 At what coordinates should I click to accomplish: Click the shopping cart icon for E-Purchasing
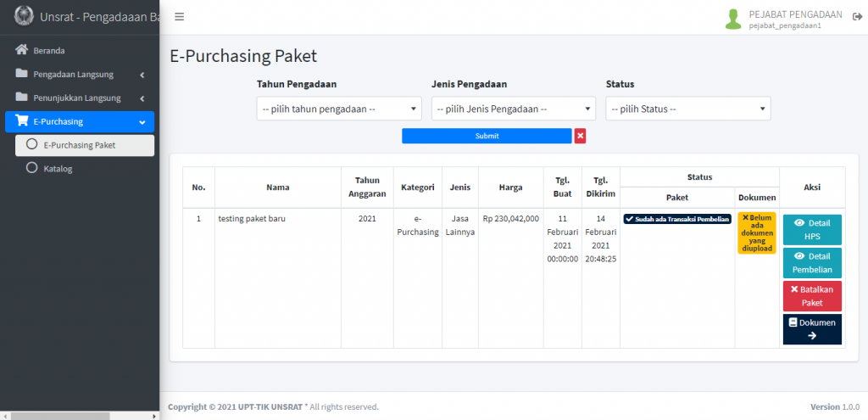coord(22,121)
